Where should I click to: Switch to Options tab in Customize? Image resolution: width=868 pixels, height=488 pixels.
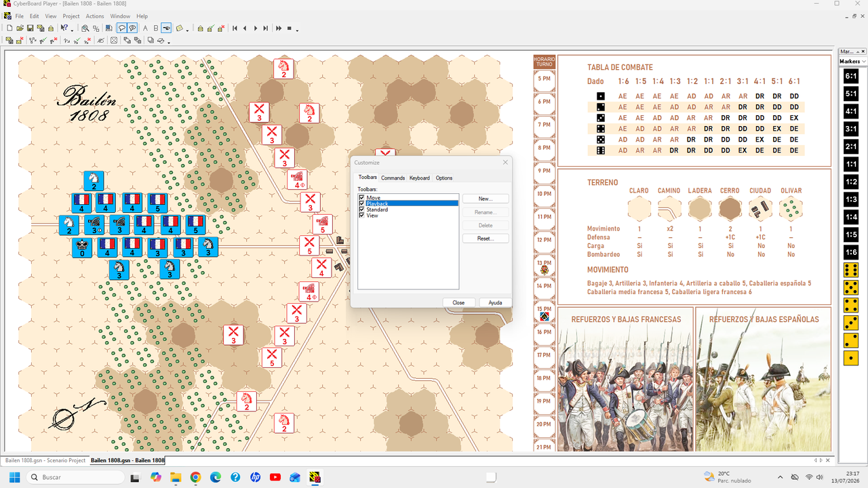(x=444, y=178)
